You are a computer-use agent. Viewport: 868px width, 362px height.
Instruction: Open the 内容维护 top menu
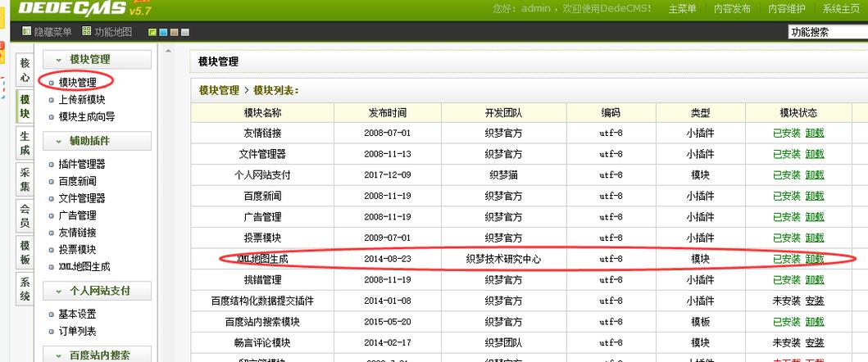786,9
